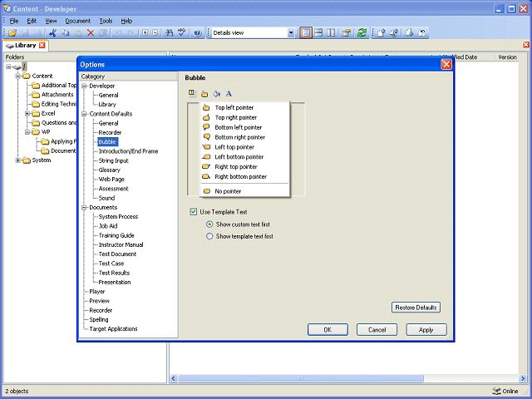Open the Details view dropdown
This screenshot has width=532, height=399.
(291, 32)
